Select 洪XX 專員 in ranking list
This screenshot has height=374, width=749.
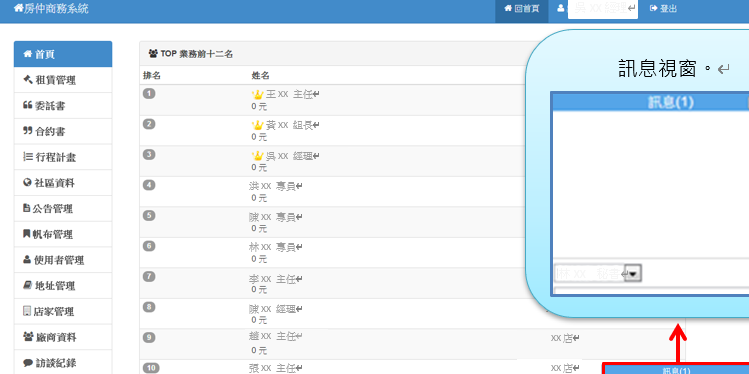pos(276,186)
